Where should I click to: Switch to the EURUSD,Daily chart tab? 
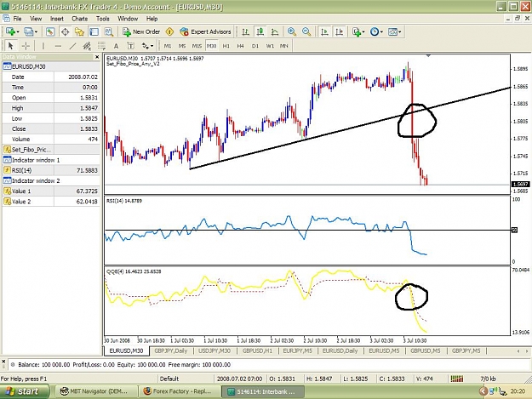340,351
